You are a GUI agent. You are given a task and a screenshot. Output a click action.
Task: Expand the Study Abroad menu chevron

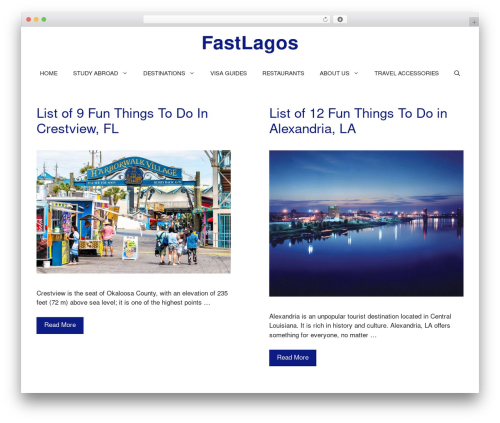click(125, 73)
